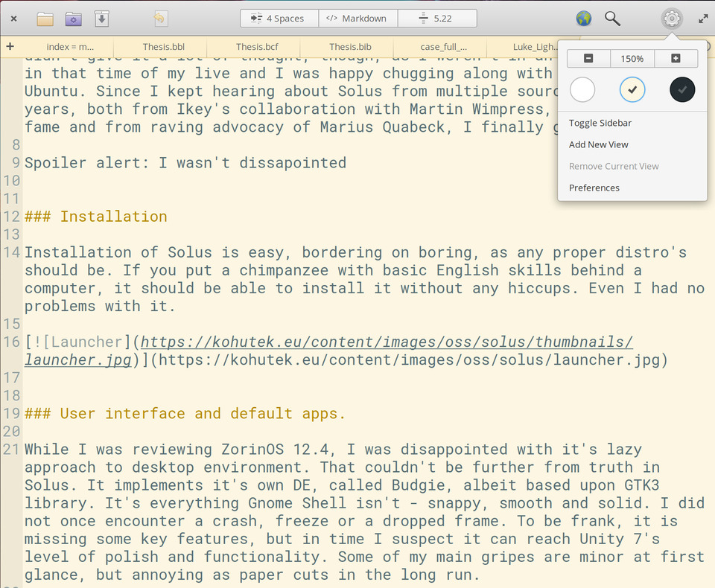Viewport: 715px width, 588px height.
Task: Open the web preview globe icon
Action: (584, 19)
